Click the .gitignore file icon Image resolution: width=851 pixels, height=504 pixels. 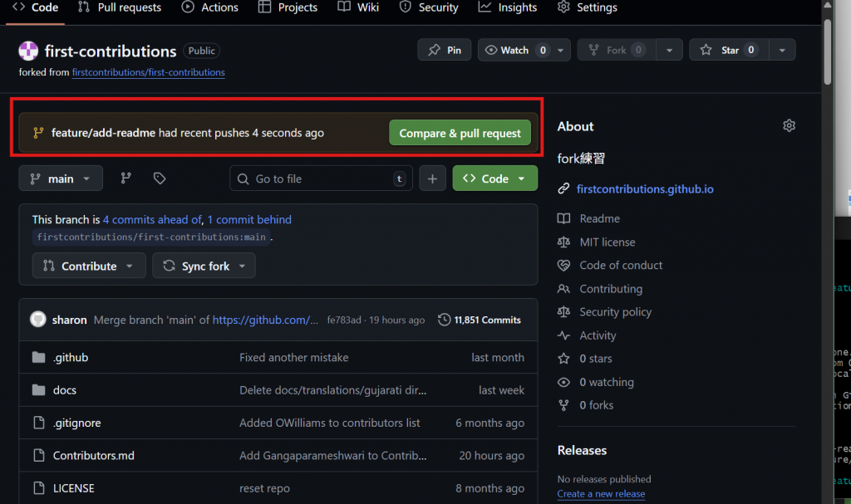pos(38,423)
